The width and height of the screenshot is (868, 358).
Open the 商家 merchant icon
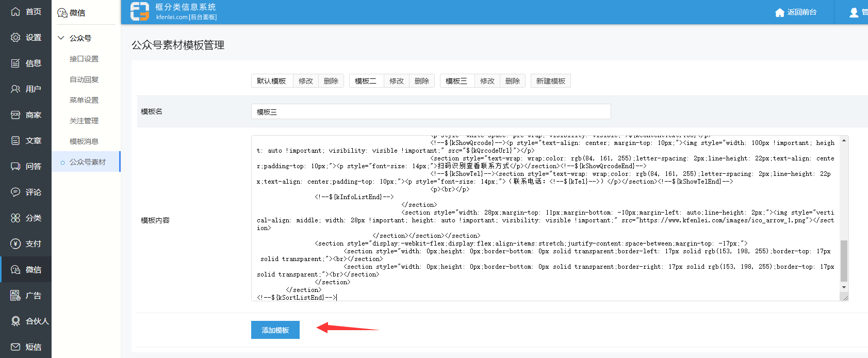[15, 115]
